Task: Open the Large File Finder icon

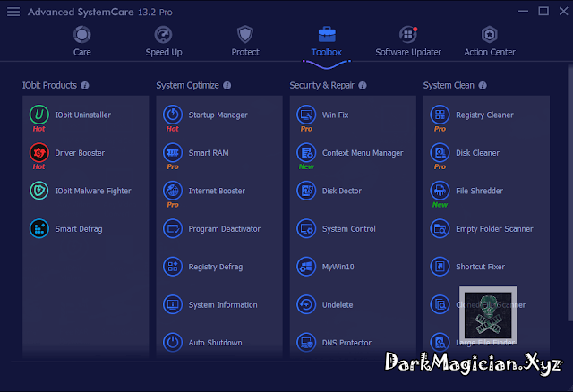Action: click(440, 342)
